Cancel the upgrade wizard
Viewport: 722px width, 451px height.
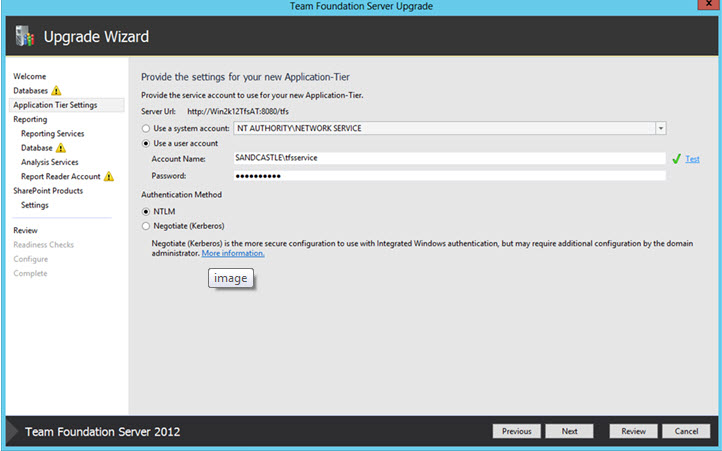point(686,431)
